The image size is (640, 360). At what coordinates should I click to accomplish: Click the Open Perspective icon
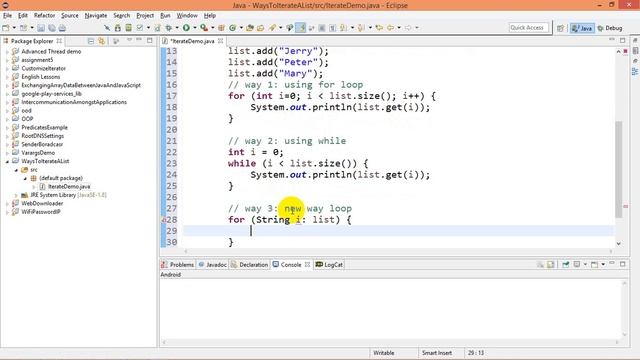(560, 28)
